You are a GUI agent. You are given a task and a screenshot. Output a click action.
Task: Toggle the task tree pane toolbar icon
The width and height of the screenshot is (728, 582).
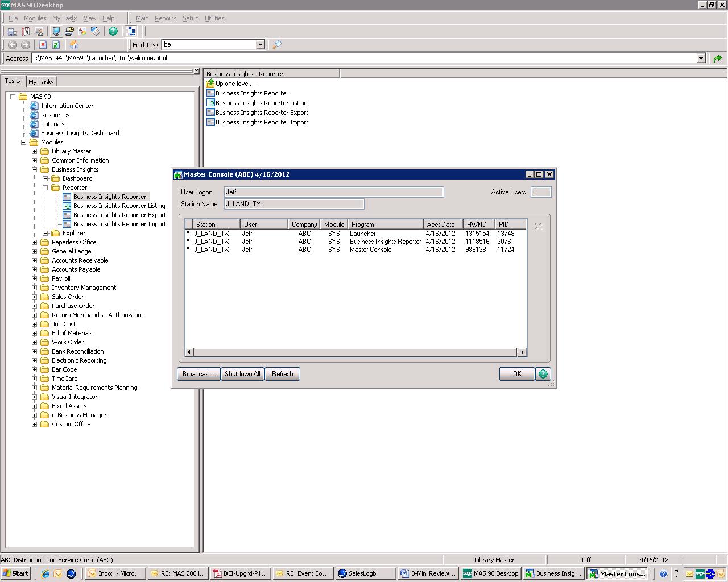point(132,32)
